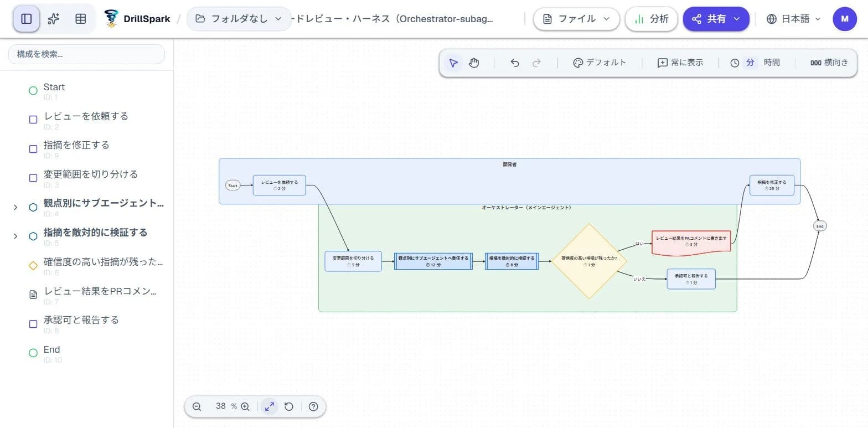Click the 指摘を敵対的に検証する hexagon icon

tap(33, 236)
